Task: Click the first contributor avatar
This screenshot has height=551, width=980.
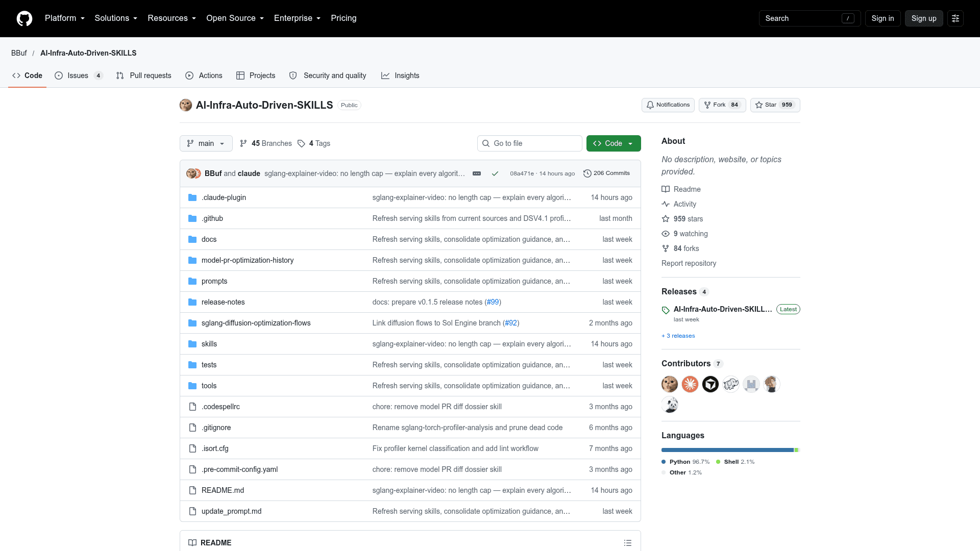Action: pyautogui.click(x=670, y=384)
